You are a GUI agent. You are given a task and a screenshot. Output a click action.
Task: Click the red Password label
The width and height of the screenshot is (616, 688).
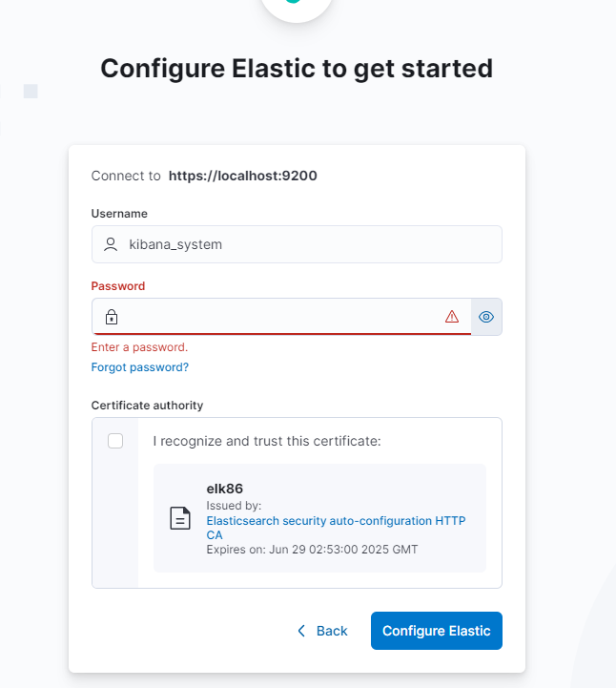118,286
